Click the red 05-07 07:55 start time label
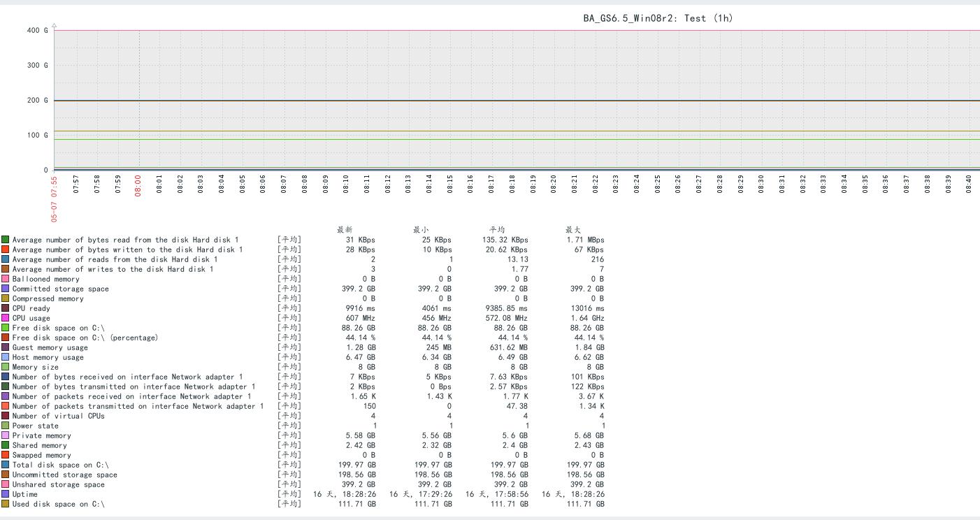Screen dimensions: 980x520 tap(54, 198)
